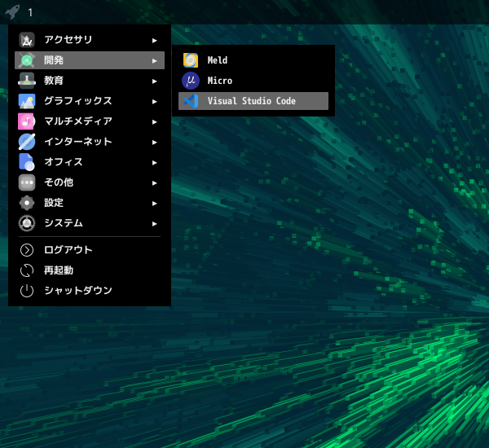
Task: Expand the アクセサリ submenu arrow
Action: tap(154, 41)
